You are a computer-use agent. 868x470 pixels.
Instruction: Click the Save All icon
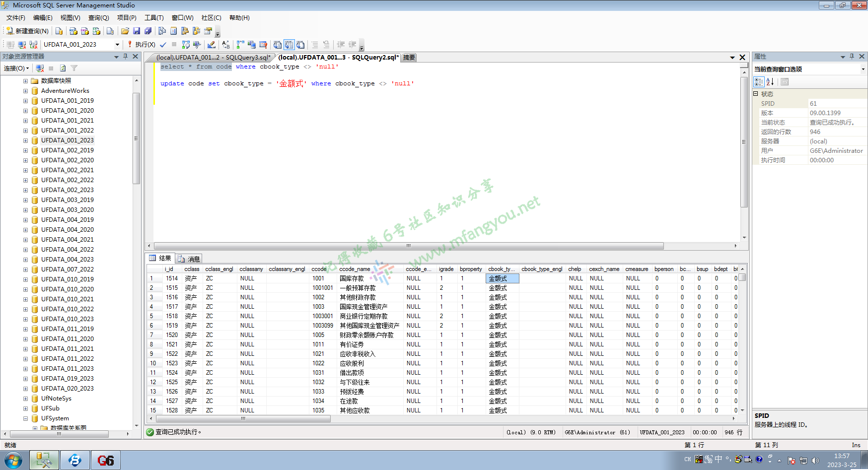(x=148, y=31)
